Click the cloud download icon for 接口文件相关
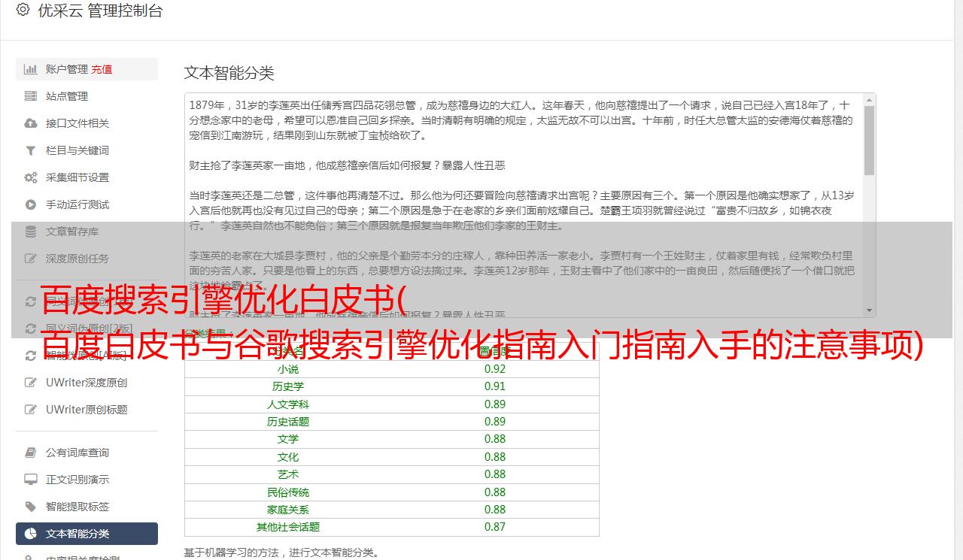The width and height of the screenshot is (963, 560). (31, 123)
